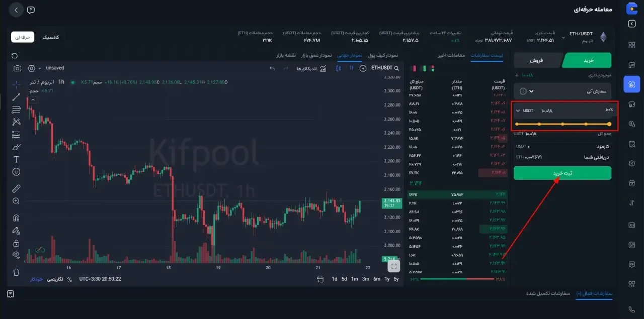Toggle logarithmic scale (لگاریتمی)
Viewport: 644px width, 319px height.
(x=55, y=279)
